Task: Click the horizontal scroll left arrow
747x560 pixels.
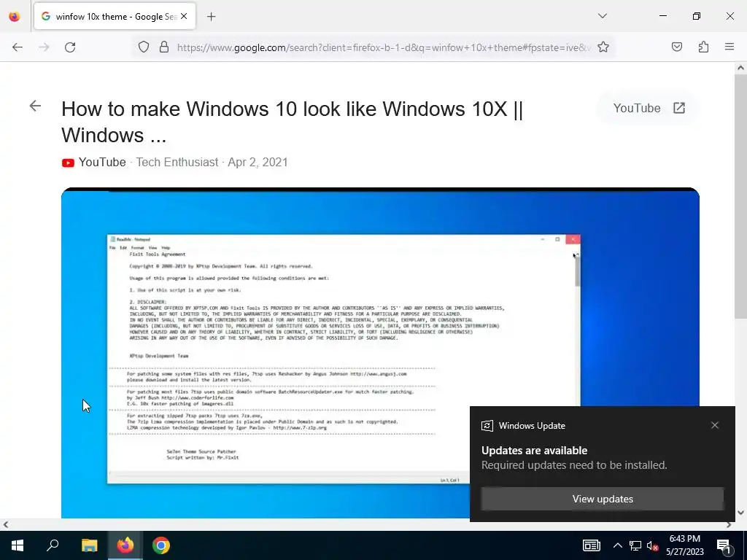Action: tap(5, 524)
